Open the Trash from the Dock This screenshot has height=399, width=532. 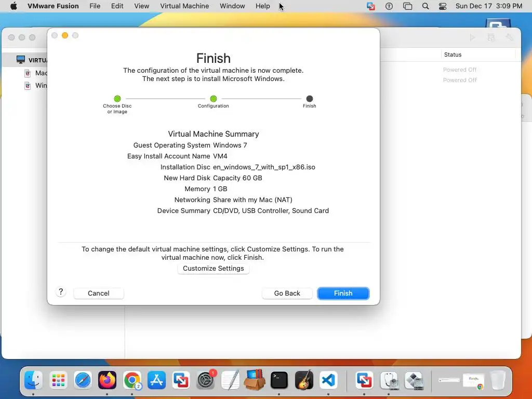point(498,380)
